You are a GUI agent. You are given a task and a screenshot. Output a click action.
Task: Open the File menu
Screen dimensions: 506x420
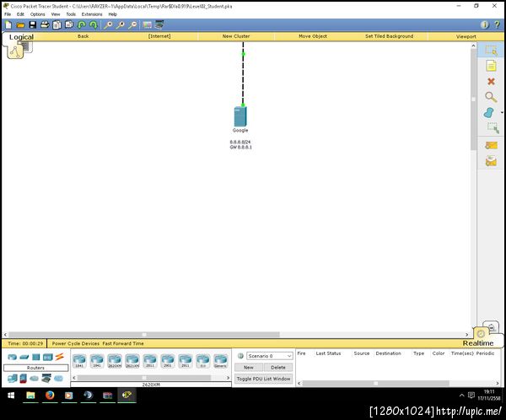[x=8, y=14]
